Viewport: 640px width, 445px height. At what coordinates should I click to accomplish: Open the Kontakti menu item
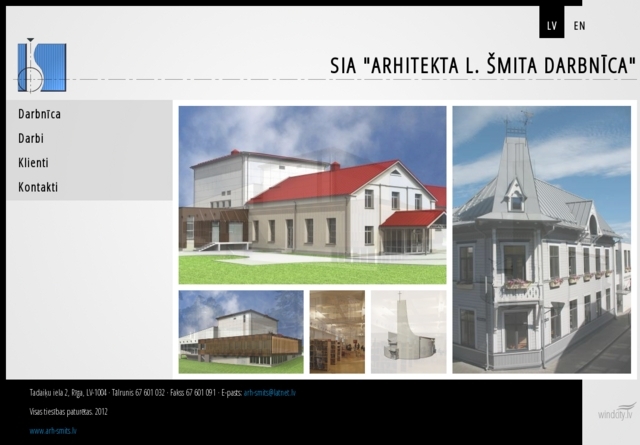pos(38,187)
